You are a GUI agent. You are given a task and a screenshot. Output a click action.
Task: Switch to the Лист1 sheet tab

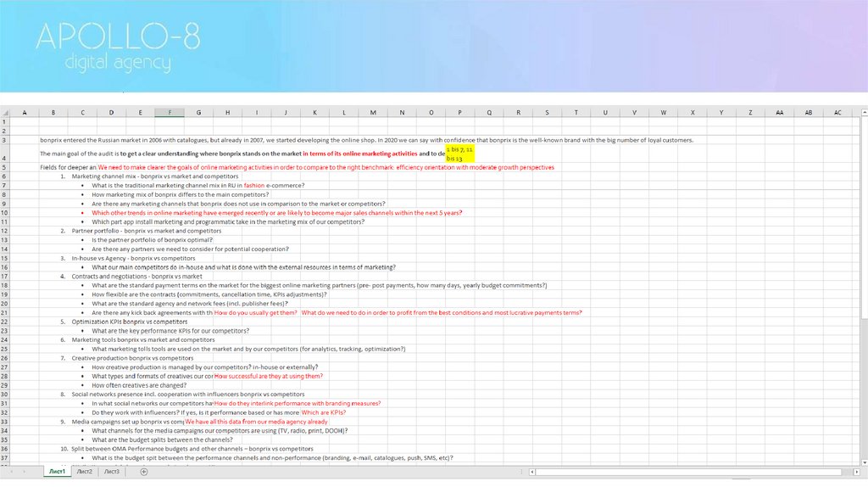click(x=57, y=472)
